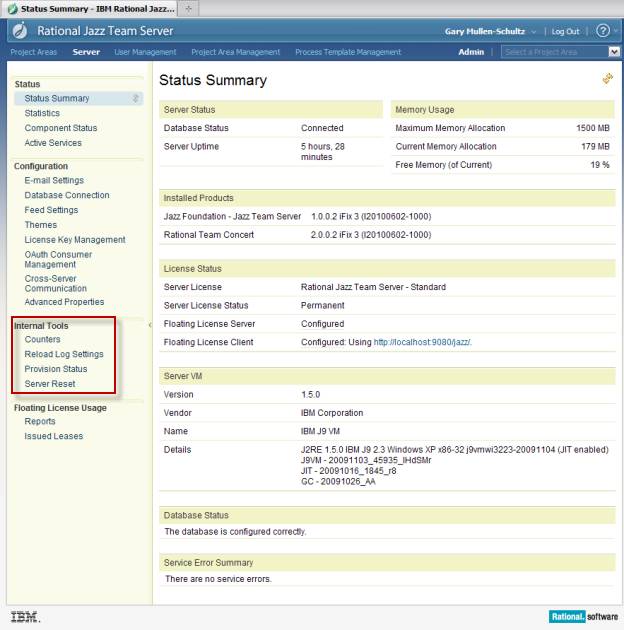Open the Project Areas menu
The height and width of the screenshot is (630, 624).
coord(34,52)
